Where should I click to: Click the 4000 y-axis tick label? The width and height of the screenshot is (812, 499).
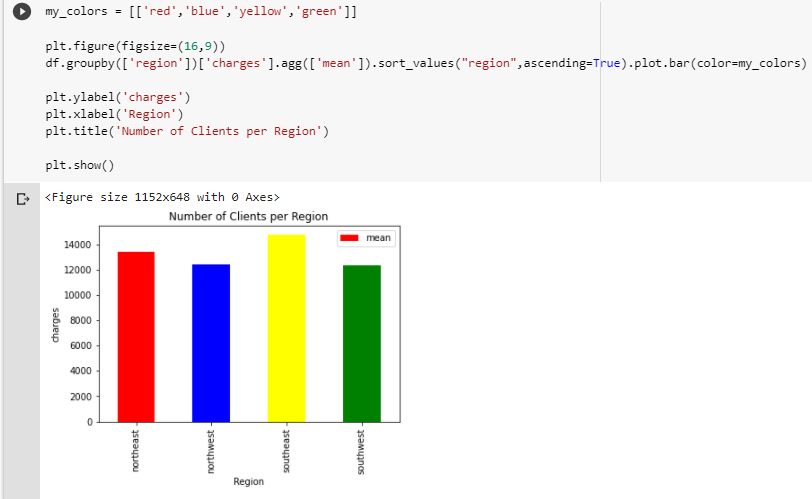click(80, 371)
